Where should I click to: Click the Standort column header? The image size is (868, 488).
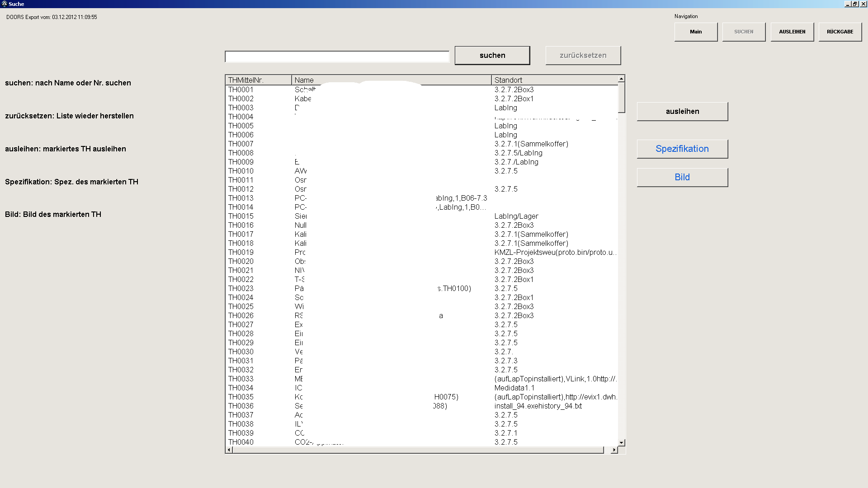tap(554, 80)
